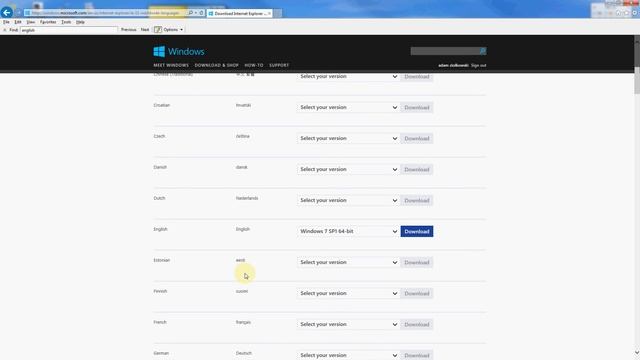Open the MEET WINDOWS nav link

[x=171, y=65]
